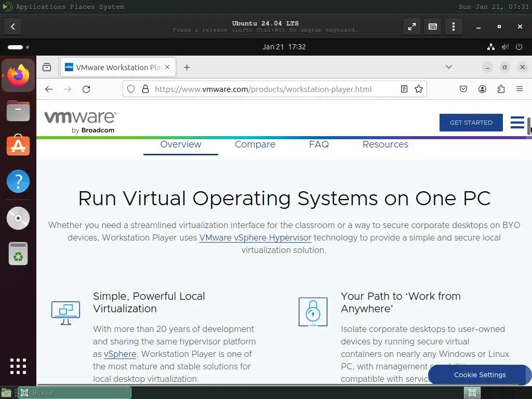Click Firefox back navigation arrow
The height and width of the screenshot is (399, 532).
coord(49,89)
